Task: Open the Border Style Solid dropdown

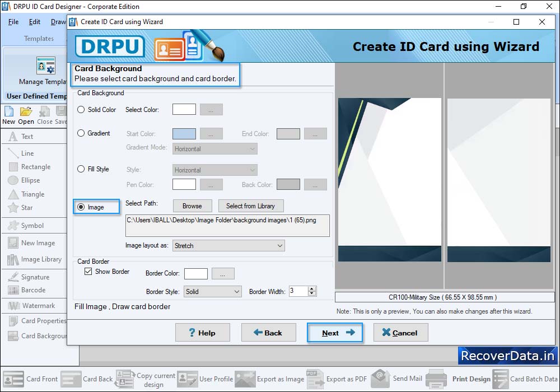Action: (x=212, y=292)
